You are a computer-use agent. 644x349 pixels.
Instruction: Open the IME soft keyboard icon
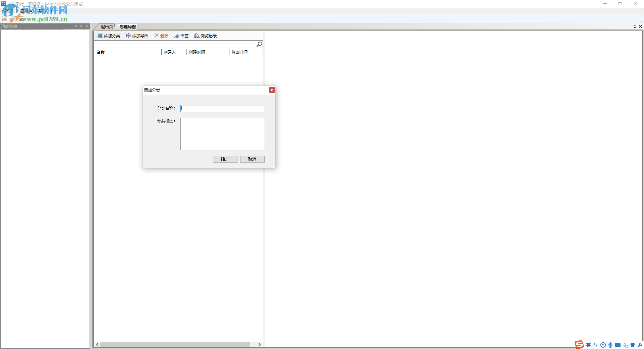[x=618, y=345]
